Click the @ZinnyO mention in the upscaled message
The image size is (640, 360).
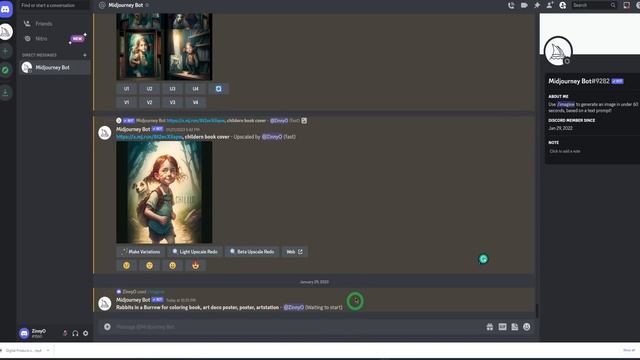click(x=272, y=137)
